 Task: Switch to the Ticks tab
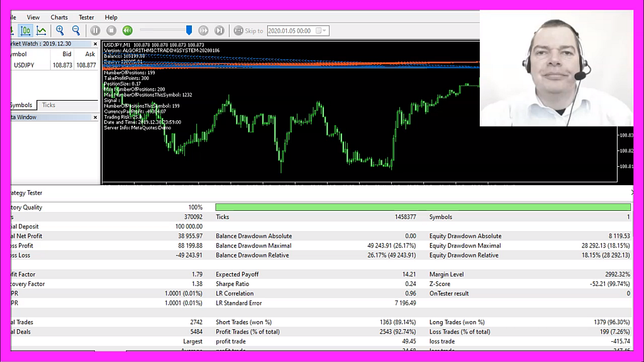[x=48, y=105]
